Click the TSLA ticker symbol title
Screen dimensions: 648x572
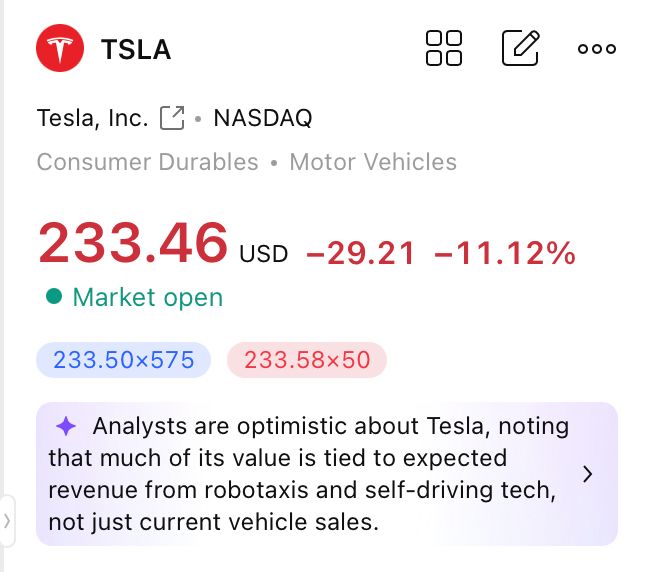point(136,50)
